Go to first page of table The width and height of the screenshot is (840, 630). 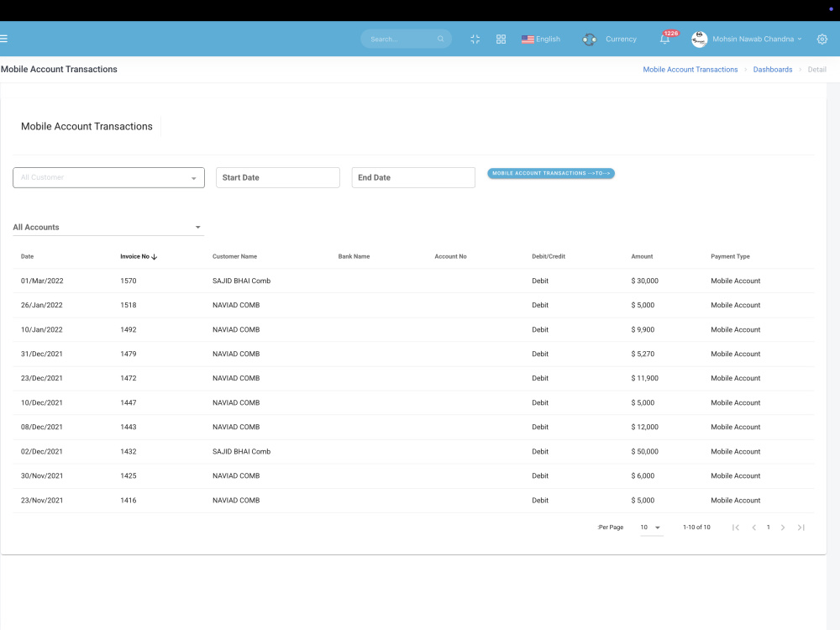(x=736, y=528)
